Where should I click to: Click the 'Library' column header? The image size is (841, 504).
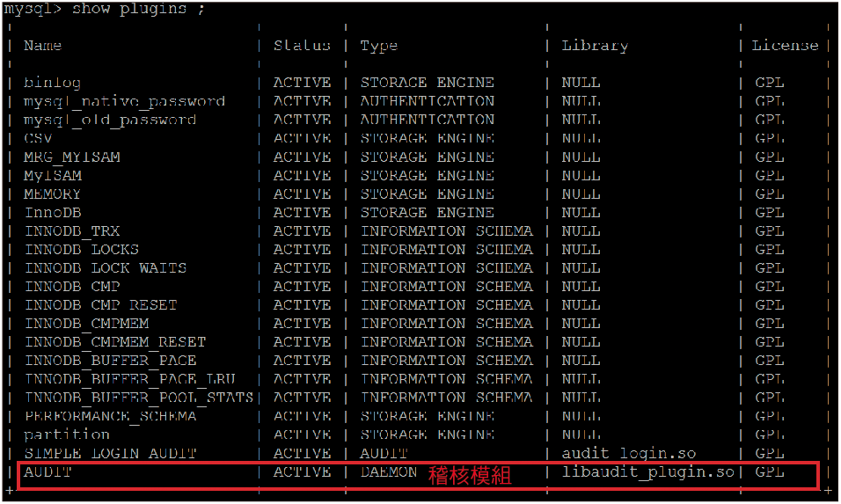click(595, 47)
